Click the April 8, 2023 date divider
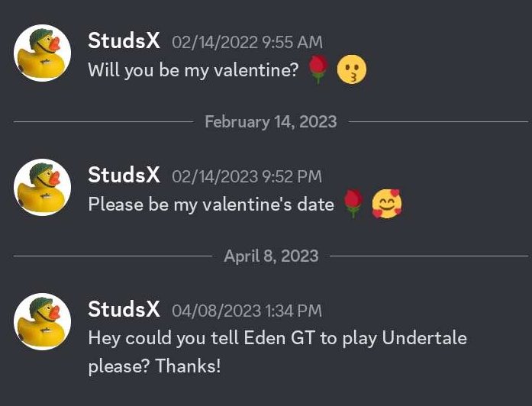532x406 pixels. (271, 256)
